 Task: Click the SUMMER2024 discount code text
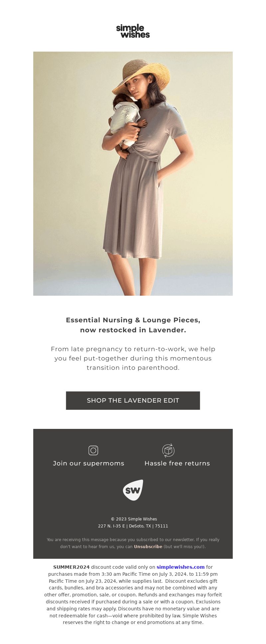(x=71, y=567)
